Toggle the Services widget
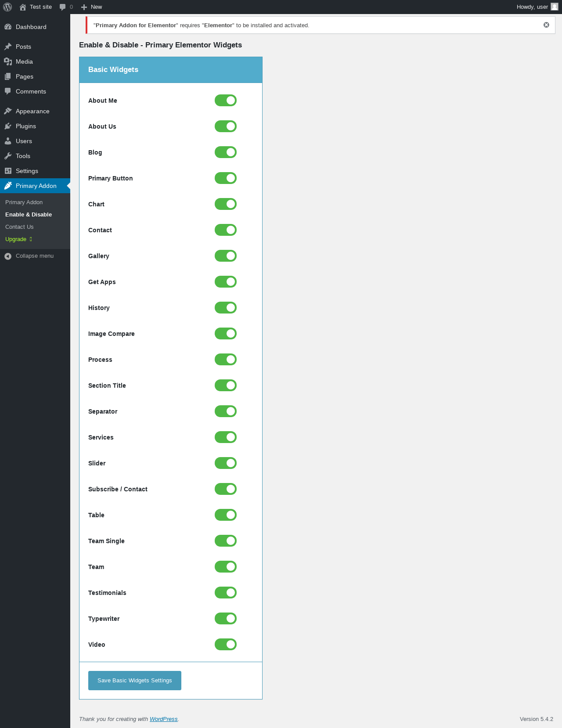This screenshot has height=728, width=562. tap(226, 437)
